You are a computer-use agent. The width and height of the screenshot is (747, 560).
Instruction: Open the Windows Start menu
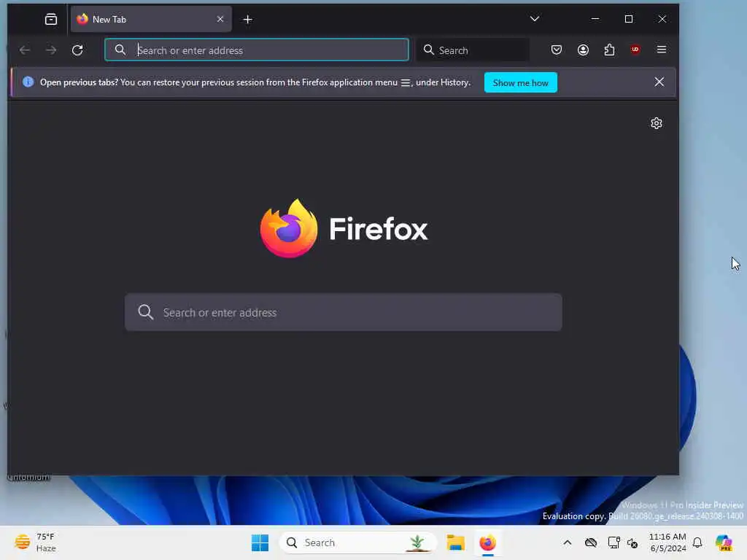(x=260, y=542)
